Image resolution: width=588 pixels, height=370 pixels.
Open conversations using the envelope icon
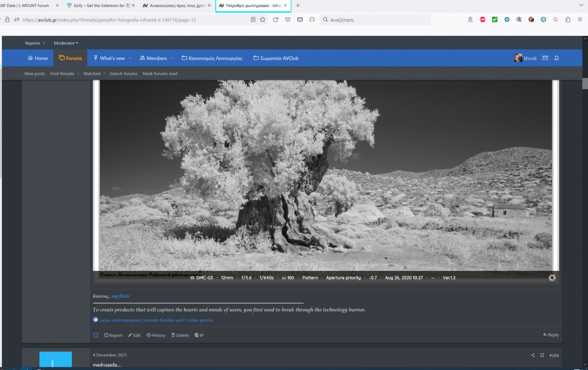[545, 58]
